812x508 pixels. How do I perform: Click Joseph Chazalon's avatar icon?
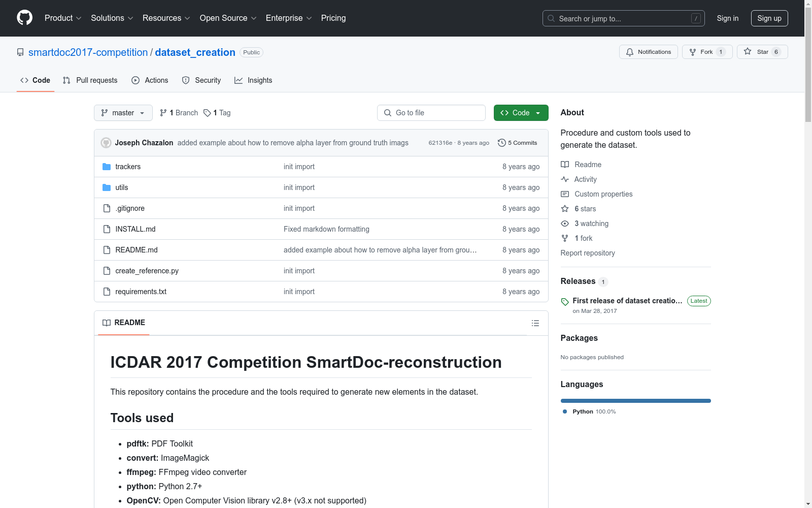[106, 143]
